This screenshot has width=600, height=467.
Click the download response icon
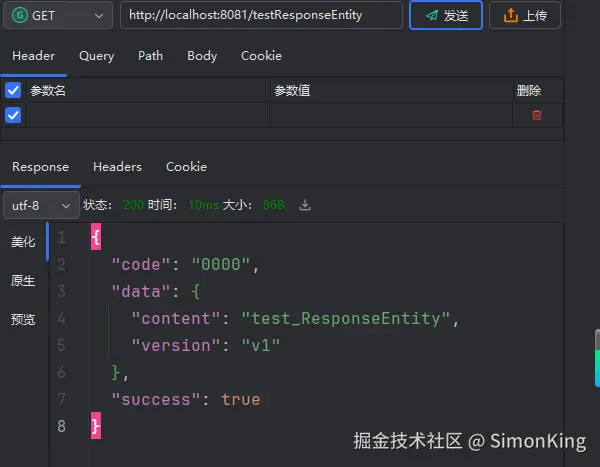coord(306,205)
